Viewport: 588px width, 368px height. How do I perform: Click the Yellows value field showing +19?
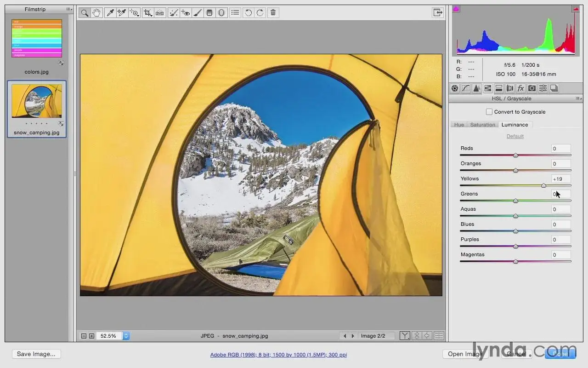(561, 178)
